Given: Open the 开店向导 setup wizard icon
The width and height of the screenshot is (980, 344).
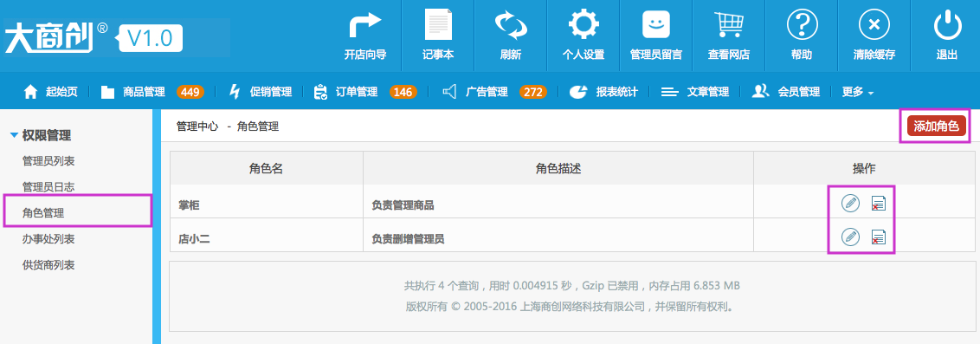Looking at the screenshot, I should point(365,26).
